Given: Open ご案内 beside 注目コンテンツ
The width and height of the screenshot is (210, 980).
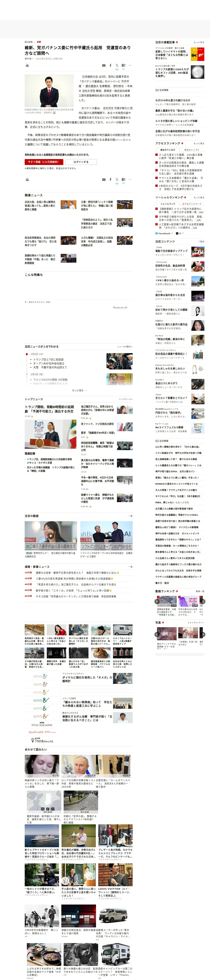Looking at the screenshot, I should point(201,242).
